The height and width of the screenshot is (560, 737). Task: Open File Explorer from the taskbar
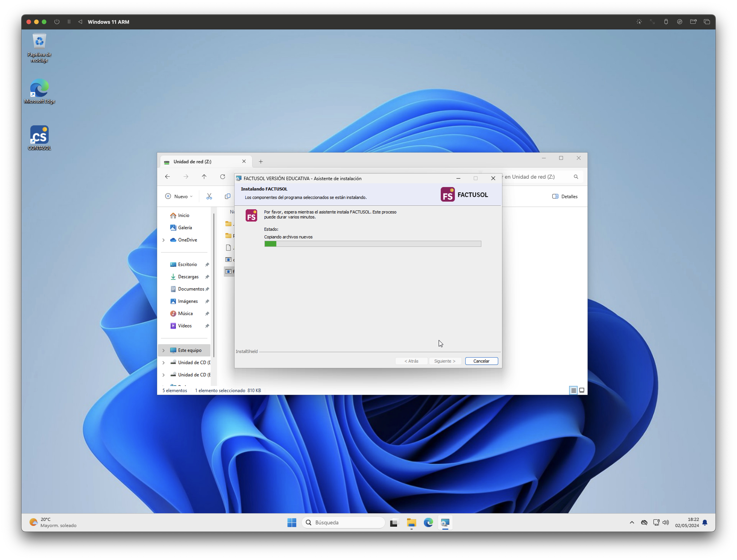(x=411, y=522)
